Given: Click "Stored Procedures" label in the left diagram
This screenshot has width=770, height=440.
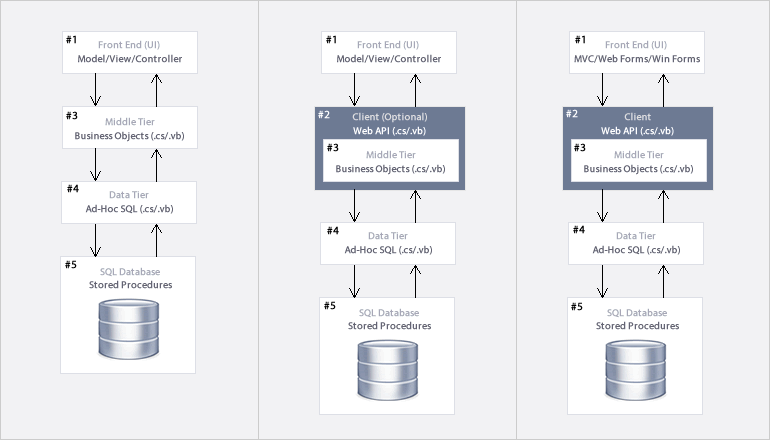Looking at the screenshot, I should [130, 285].
